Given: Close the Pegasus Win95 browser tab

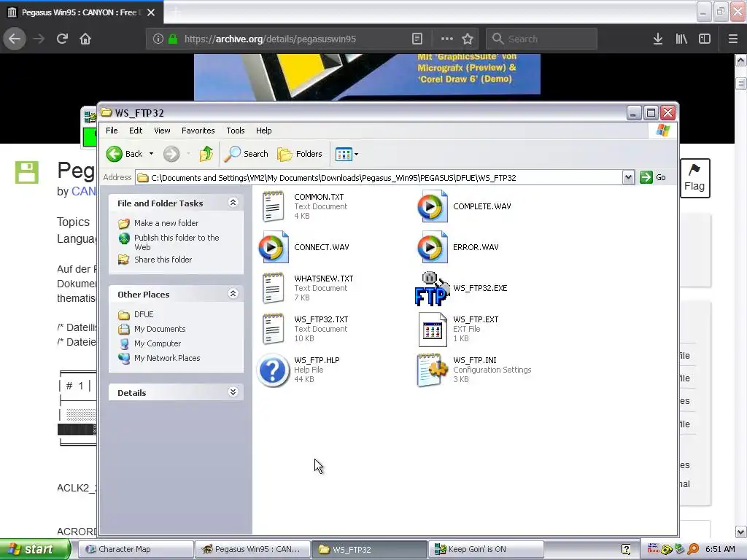Looking at the screenshot, I should (151, 12).
